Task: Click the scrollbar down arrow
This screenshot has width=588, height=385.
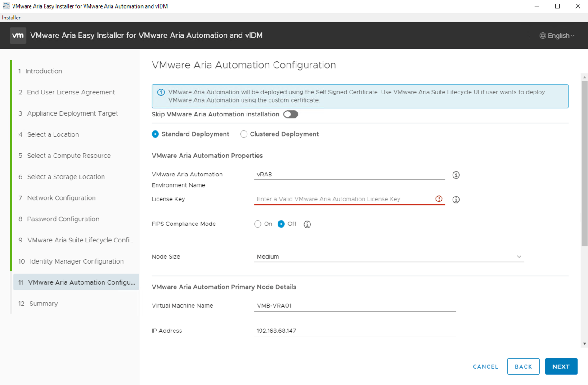Action: coord(584,344)
